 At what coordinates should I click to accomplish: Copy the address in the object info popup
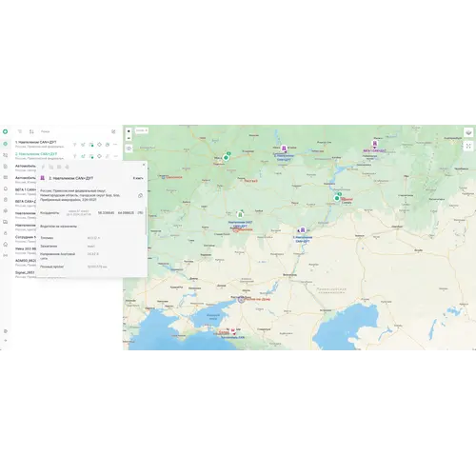[140, 196]
